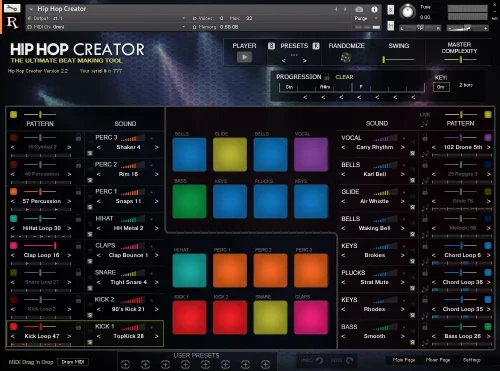Click the Tune knob
Image resolution: width=500 pixels, height=371 pixels.
(407, 12)
